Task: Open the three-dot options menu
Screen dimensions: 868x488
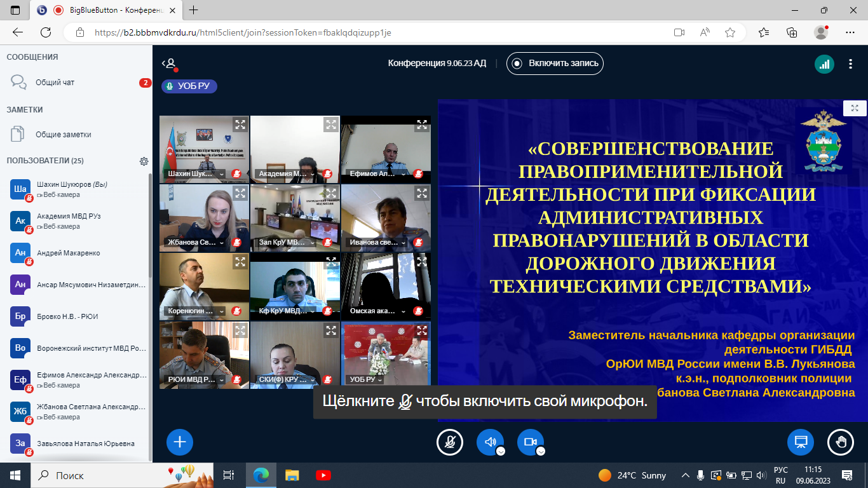Action: [x=851, y=64]
